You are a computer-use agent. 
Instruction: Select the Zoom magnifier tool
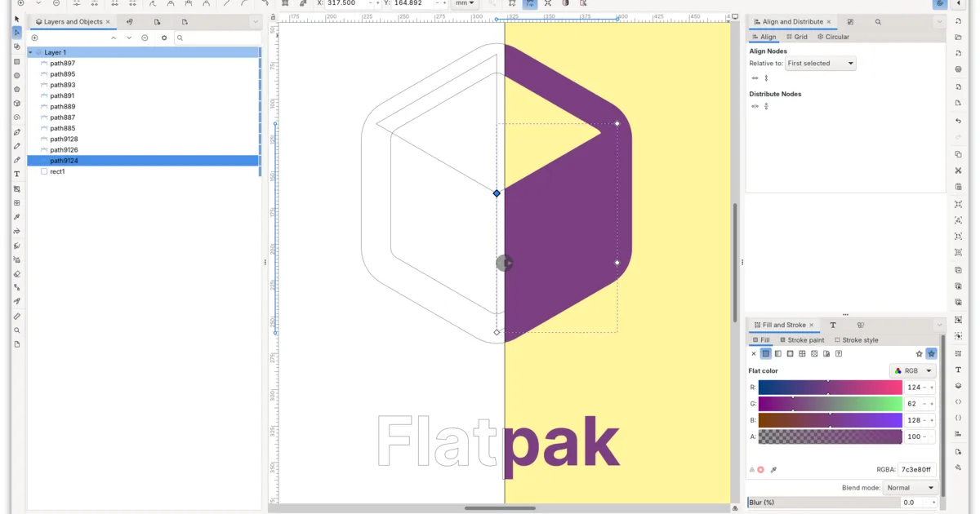tap(17, 330)
